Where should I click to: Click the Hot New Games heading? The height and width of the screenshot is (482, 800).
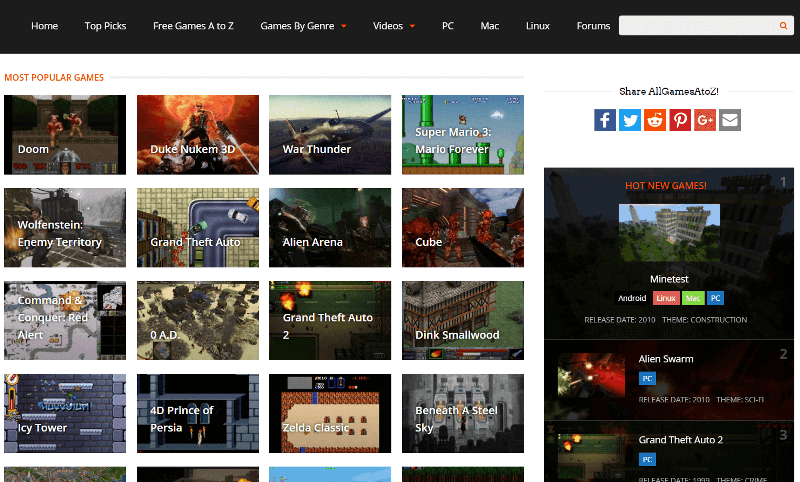pyautogui.click(x=666, y=186)
